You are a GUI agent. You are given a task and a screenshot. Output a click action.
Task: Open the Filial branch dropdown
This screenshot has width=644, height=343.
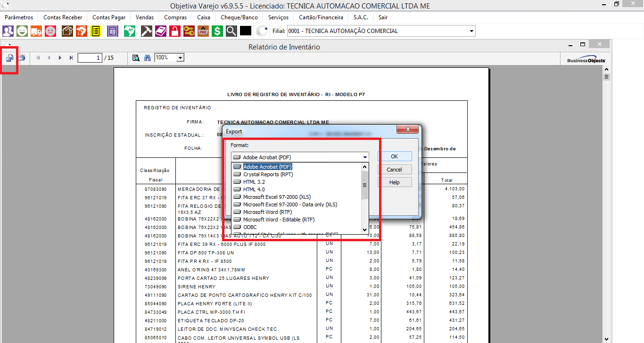coord(471,31)
